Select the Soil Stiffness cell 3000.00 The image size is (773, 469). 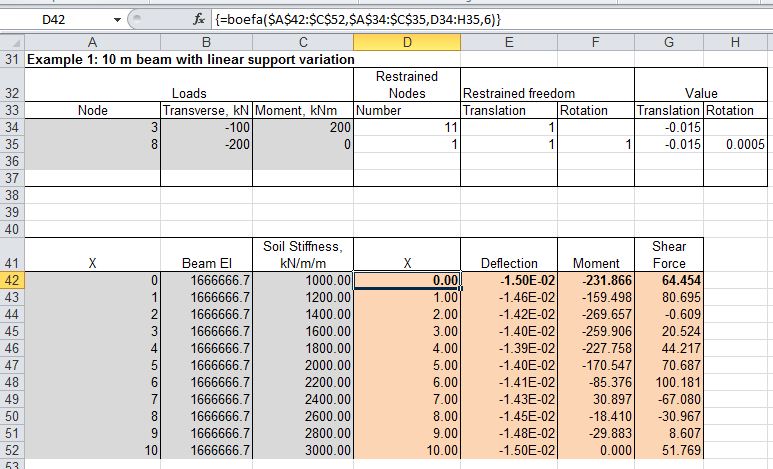click(x=302, y=451)
